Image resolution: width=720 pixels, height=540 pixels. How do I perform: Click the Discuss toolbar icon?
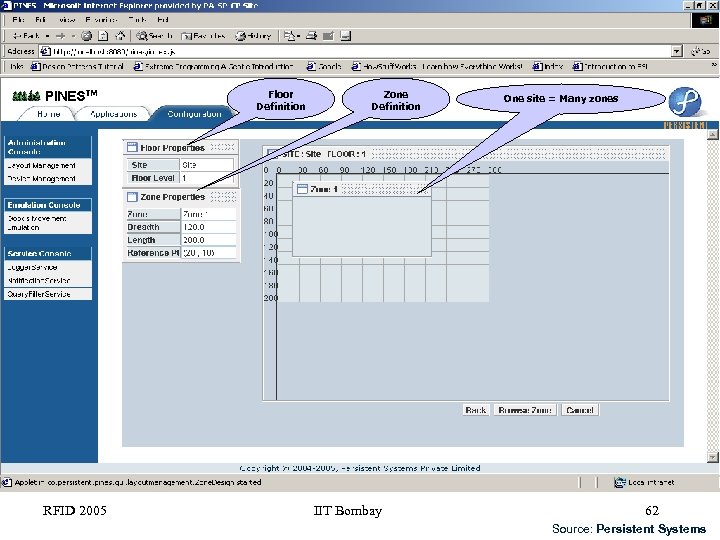pos(346,35)
